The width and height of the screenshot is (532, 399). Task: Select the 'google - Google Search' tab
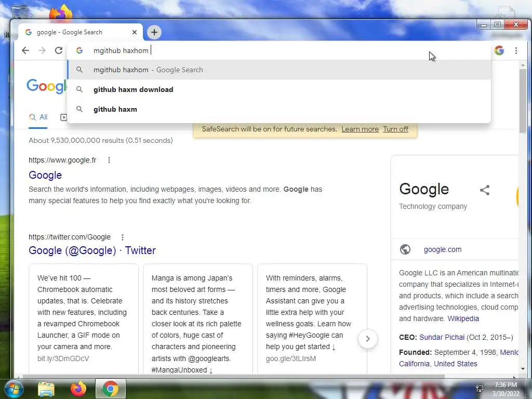(x=81, y=32)
